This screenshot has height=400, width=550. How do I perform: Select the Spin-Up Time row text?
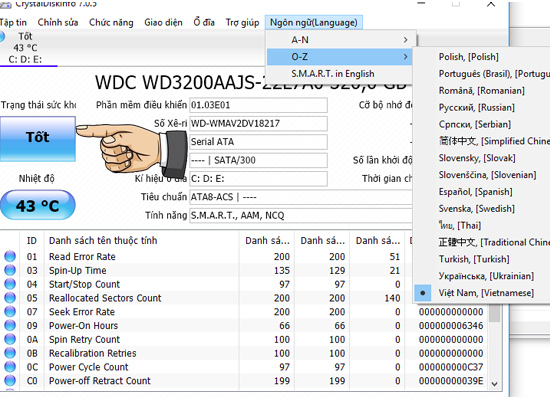click(78, 271)
